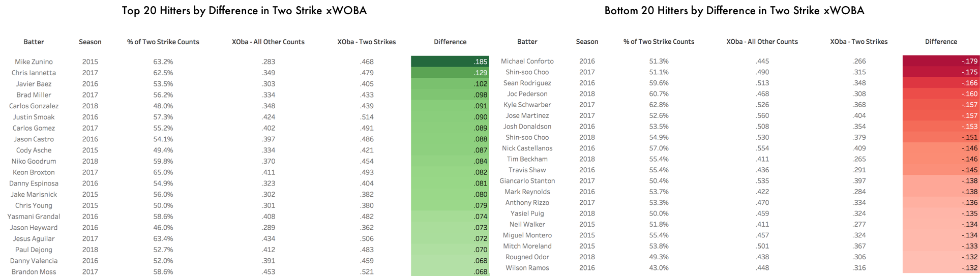Select Brandon Moss .068 difference cell
980x276 pixels.
[450, 271]
